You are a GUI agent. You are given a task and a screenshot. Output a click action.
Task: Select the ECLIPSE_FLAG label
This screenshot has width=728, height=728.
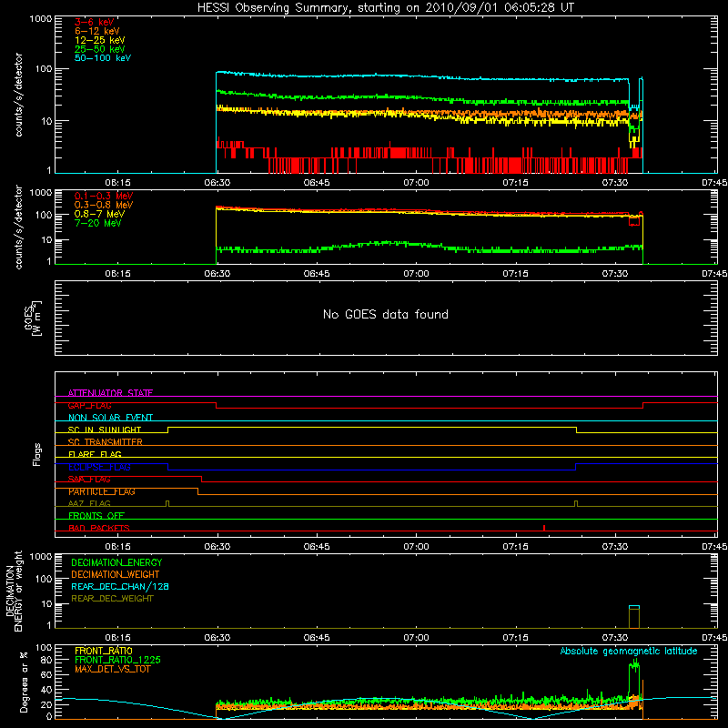tap(99, 467)
